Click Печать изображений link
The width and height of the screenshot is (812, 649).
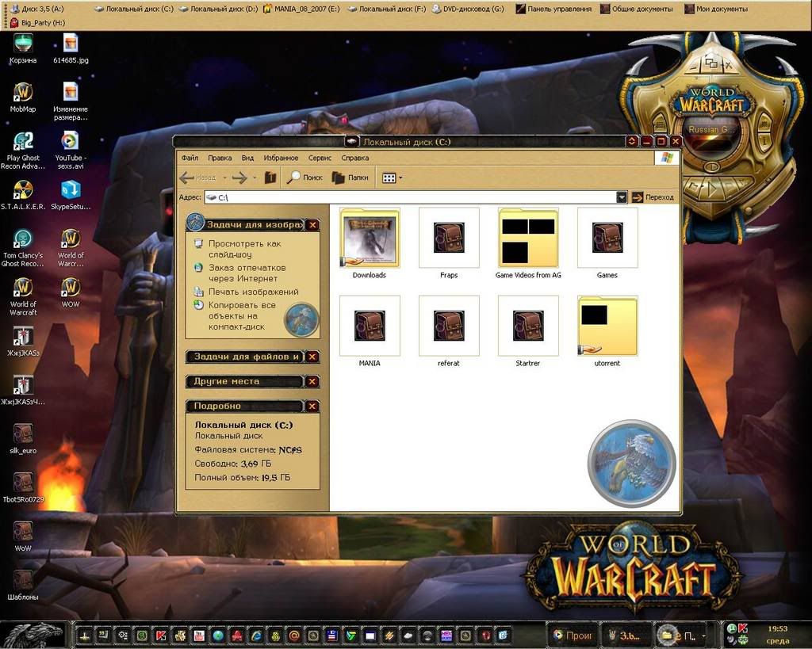(253, 292)
